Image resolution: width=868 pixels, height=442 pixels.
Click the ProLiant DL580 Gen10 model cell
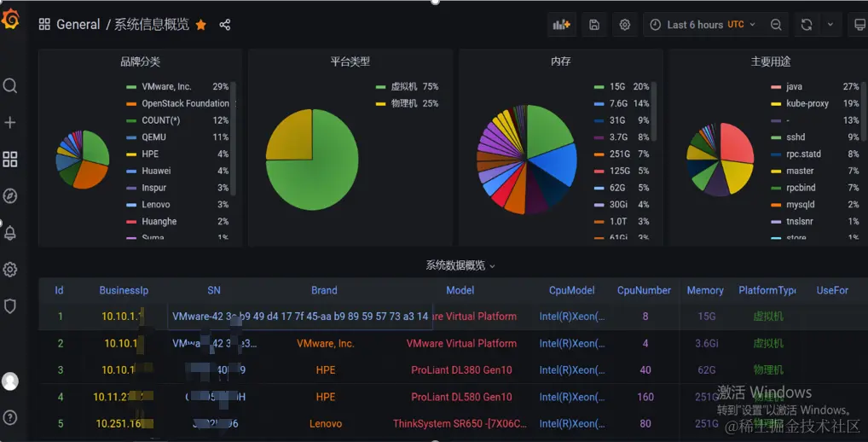pos(461,397)
